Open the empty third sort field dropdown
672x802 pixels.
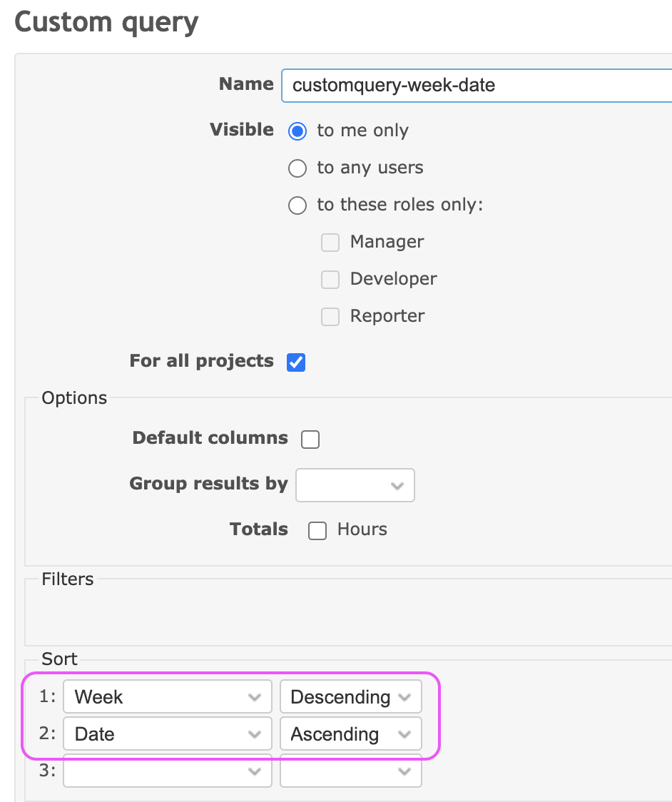(x=167, y=771)
